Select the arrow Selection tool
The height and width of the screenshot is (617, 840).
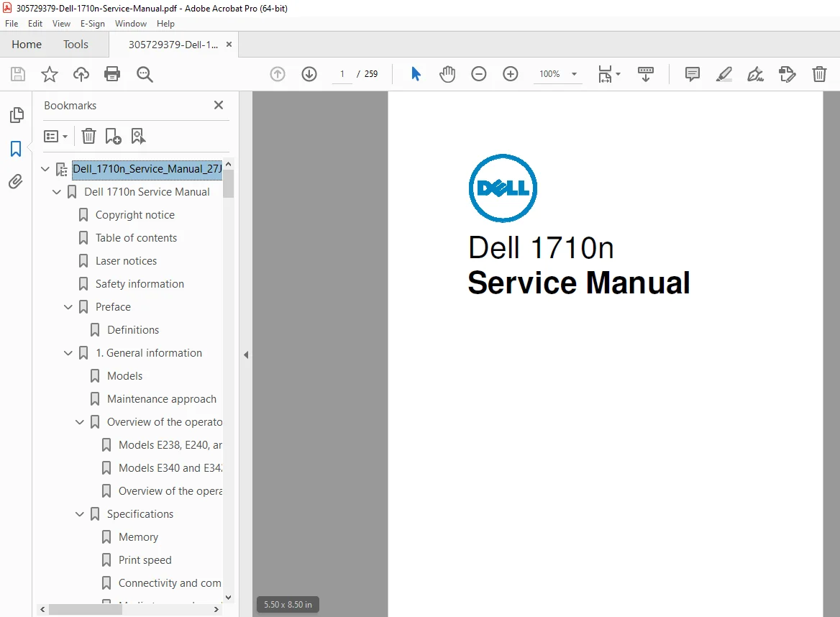[416, 74]
